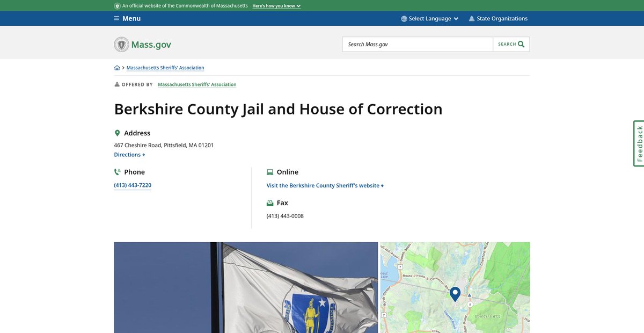Screen dimensions: 644x333
Task: Click the State Organizations building icon
Action: pyautogui.click(x=472, y=18)
